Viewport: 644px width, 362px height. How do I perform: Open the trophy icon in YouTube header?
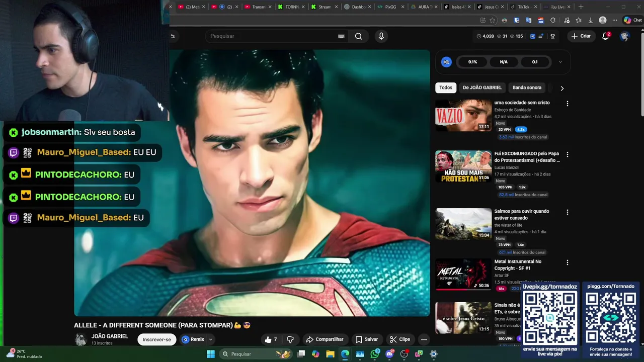(x=552, y=36)
